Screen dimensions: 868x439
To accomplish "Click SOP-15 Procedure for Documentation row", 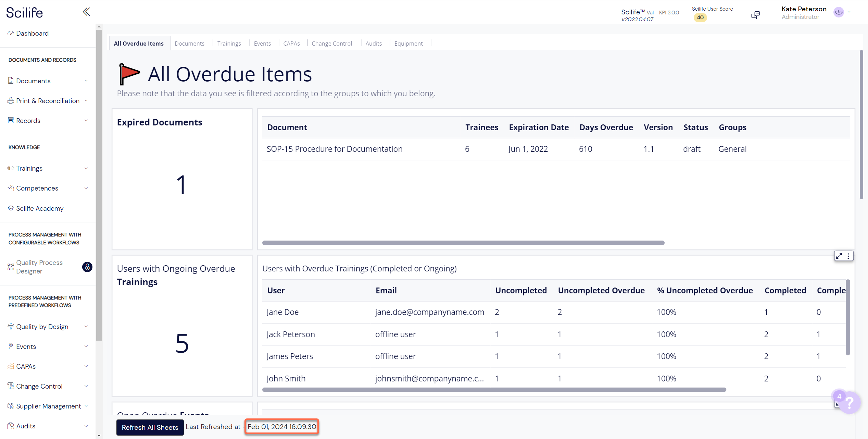I will pyautogui.click(x=556, y=149).
